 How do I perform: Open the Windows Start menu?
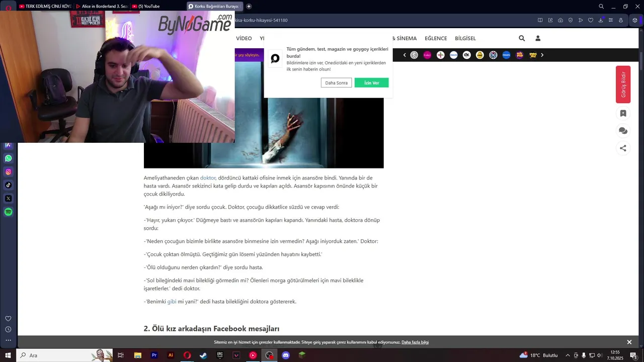pos(8,355)
